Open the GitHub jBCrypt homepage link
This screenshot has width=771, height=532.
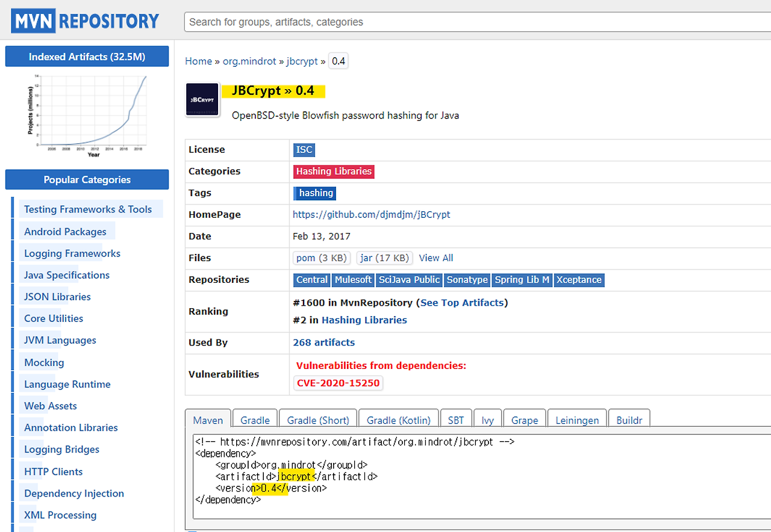click(371, 214)
